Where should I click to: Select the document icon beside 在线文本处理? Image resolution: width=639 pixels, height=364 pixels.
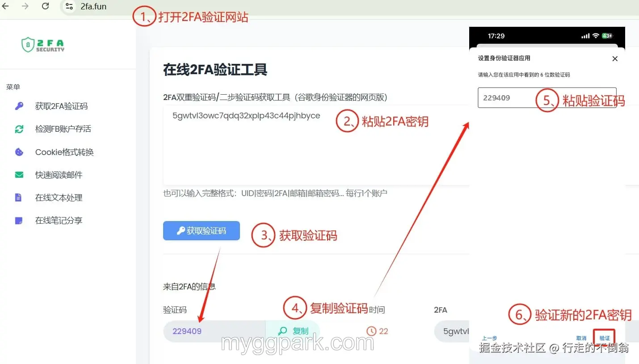click(18, 197)
